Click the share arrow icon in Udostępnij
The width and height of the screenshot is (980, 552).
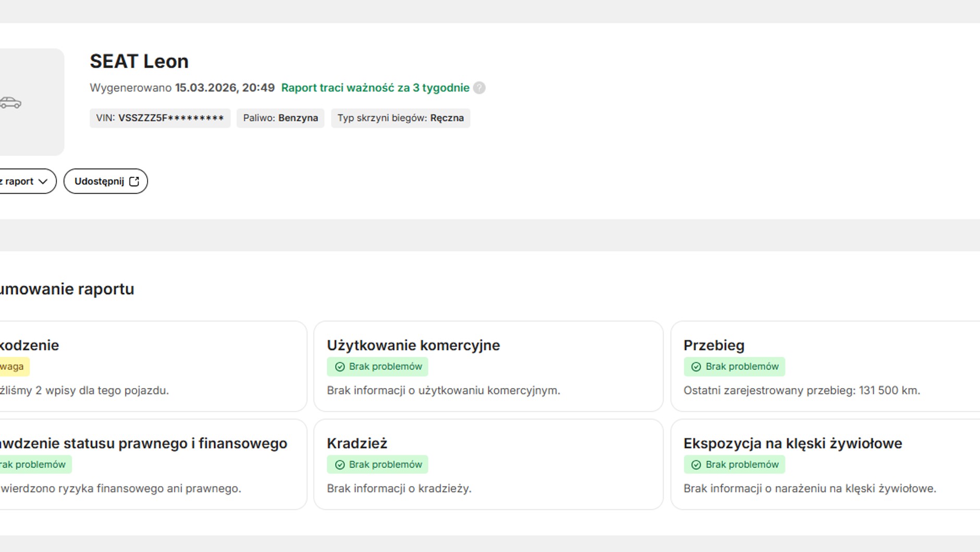click(x=134, y=181)
